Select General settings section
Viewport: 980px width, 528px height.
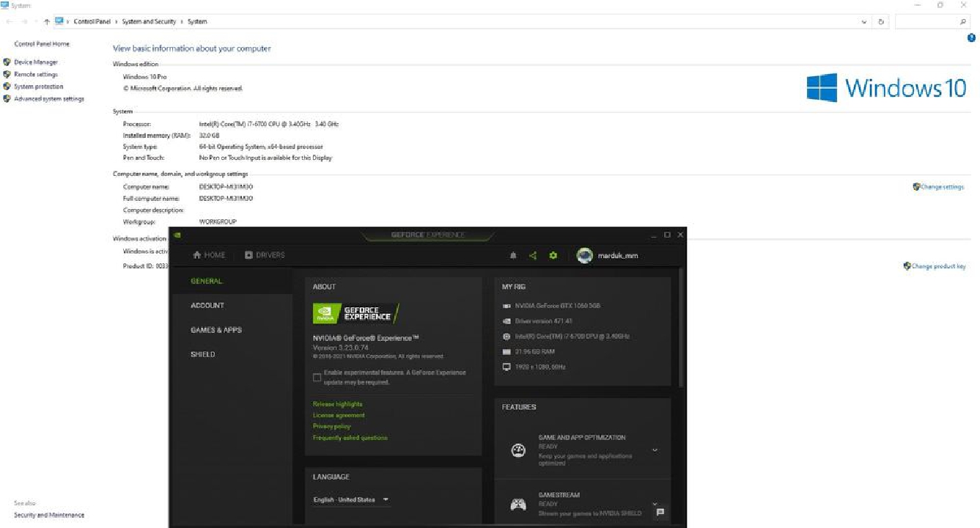[x=207, y=282]
